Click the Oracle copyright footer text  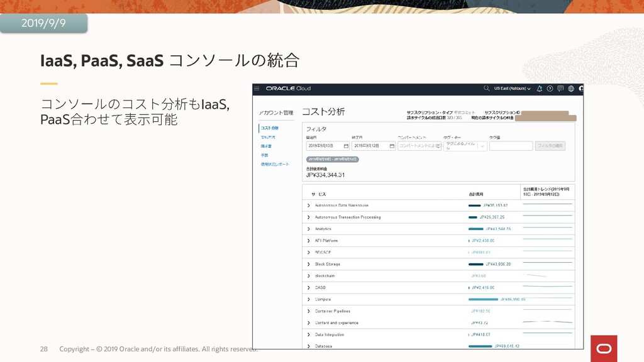point(158,349)
